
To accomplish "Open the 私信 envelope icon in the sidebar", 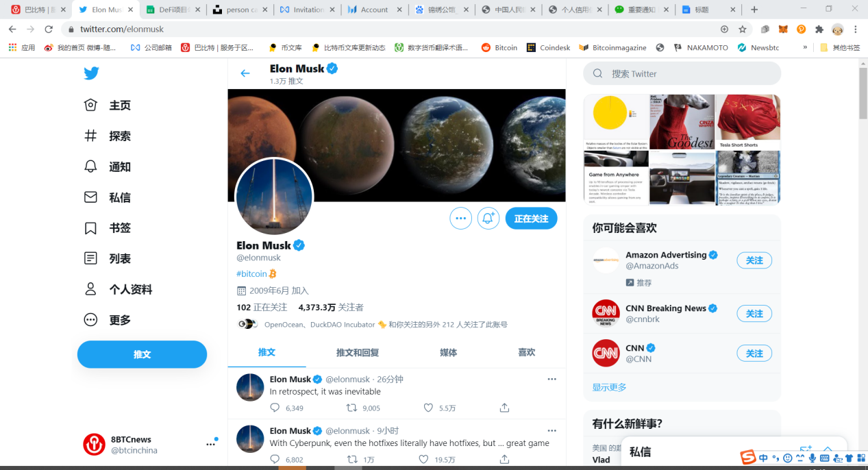I will pyautogui.click(x=90, y=197).
